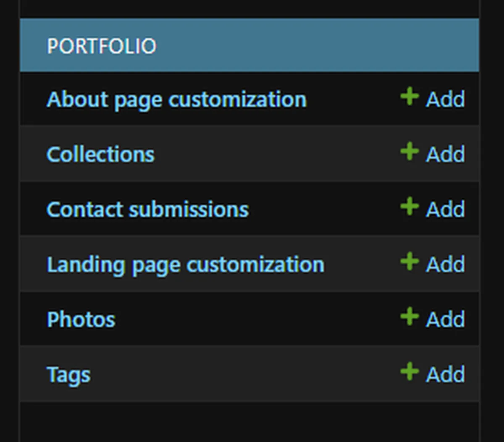Click plus icon for About page customization
The width and height of the screenshot is (504, 442).
[409, 97]
